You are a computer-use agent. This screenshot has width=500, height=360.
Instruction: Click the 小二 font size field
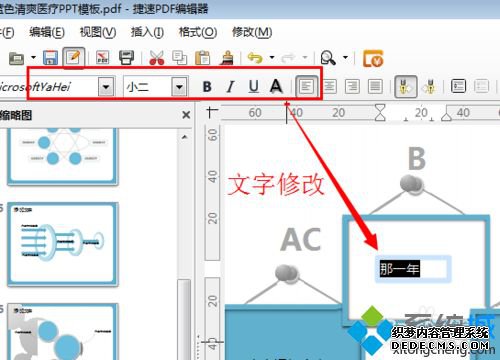[148, 87]
